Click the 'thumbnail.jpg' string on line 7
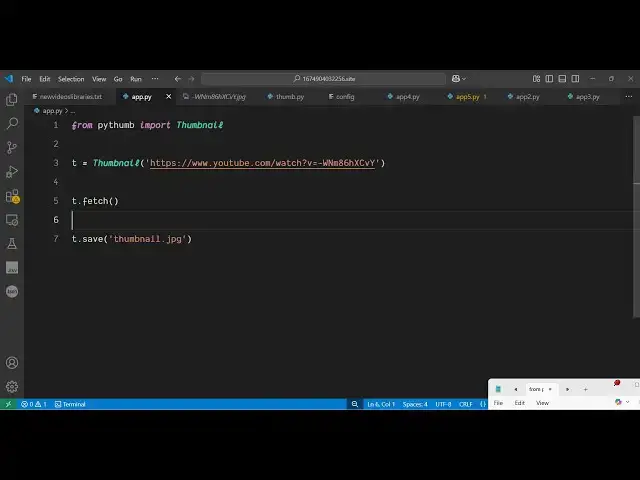This screenshot has width=640, height=480. coord(147,239)
